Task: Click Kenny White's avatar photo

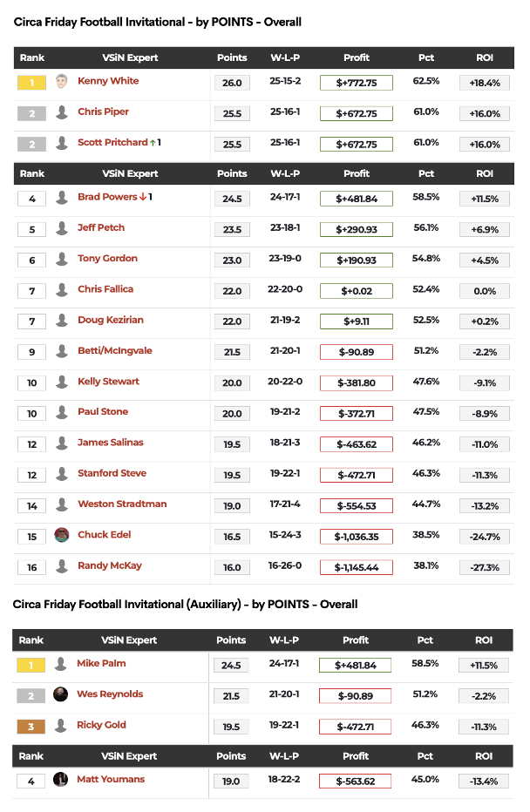Action: (61, 82)
